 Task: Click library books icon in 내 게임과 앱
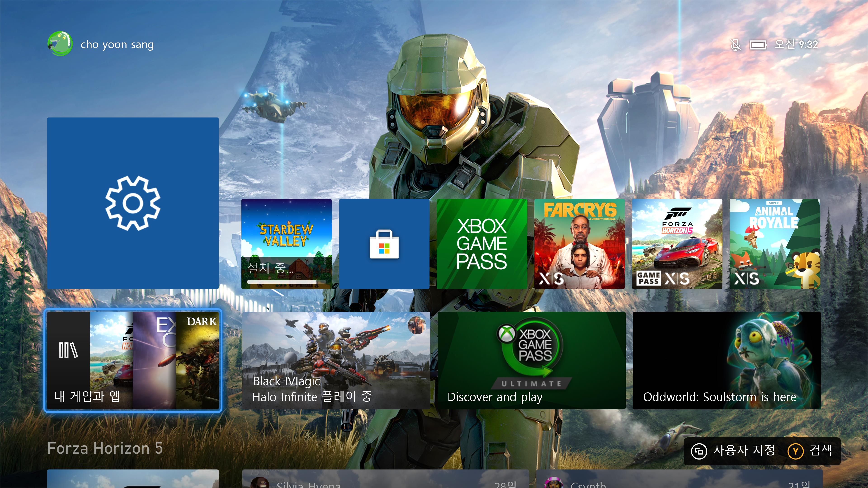pos(68,350)
